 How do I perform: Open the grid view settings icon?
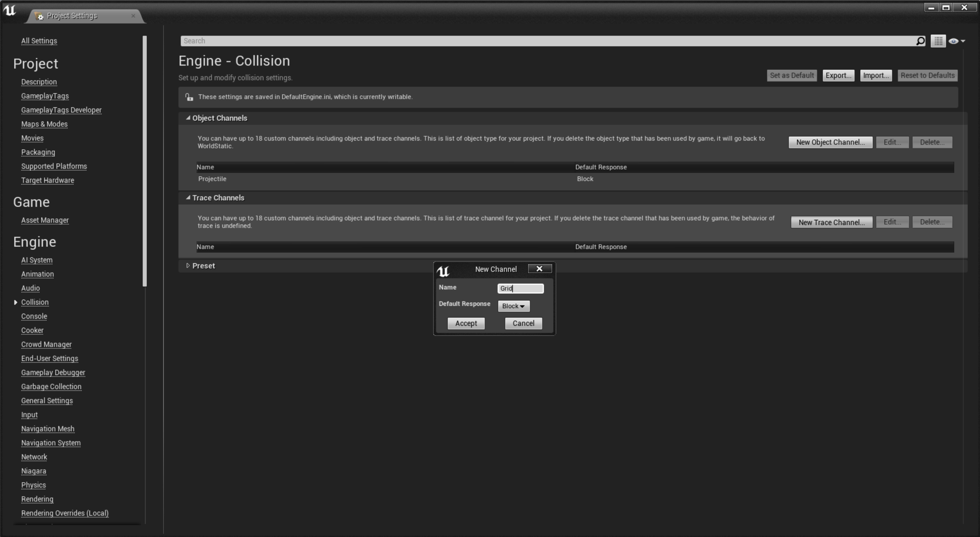[x=938, y=41]
